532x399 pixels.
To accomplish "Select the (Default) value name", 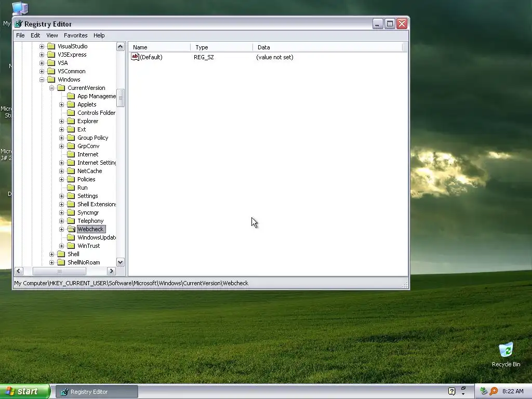I will [151, 57].
